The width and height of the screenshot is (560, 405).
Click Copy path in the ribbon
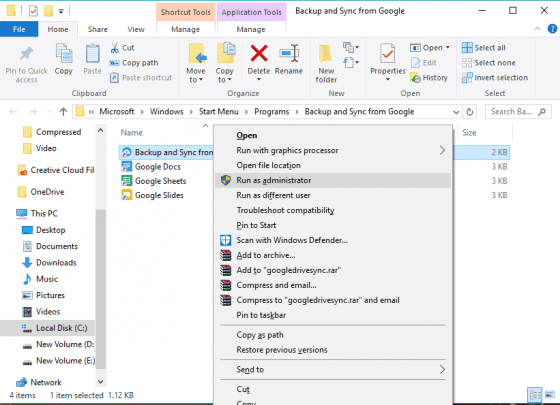pyautogui.click(x=134, y=63)
